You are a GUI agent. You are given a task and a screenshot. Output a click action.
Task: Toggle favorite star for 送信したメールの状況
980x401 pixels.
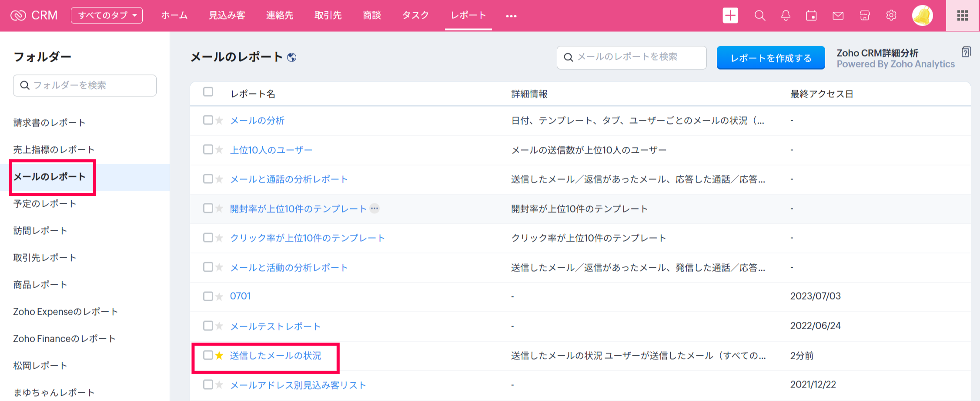[219, 356]
